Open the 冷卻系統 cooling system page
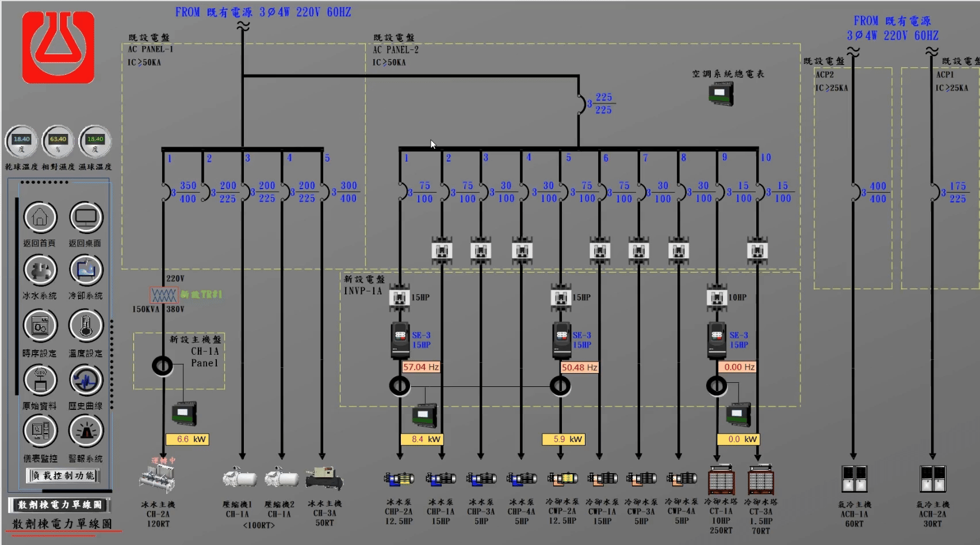Image resolution: width=980 pixels, height=545 pixels. [86, 270]
